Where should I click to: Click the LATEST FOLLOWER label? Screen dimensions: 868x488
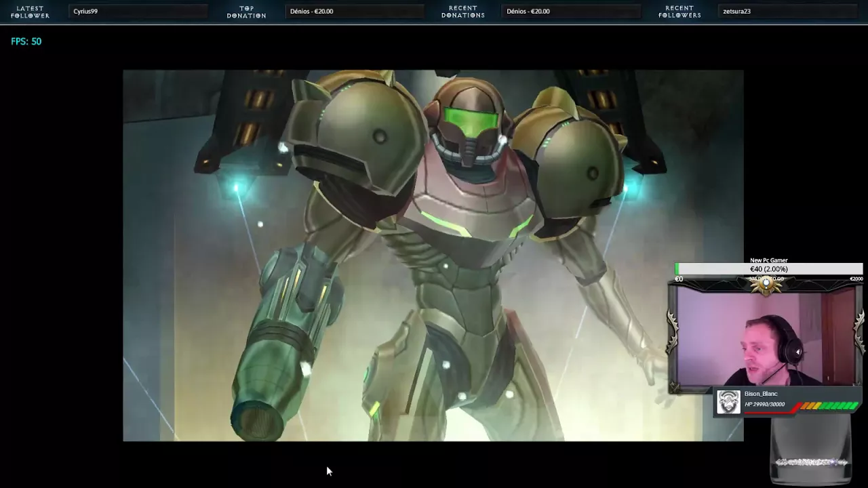pyautogui.click(x=31, y=12)
